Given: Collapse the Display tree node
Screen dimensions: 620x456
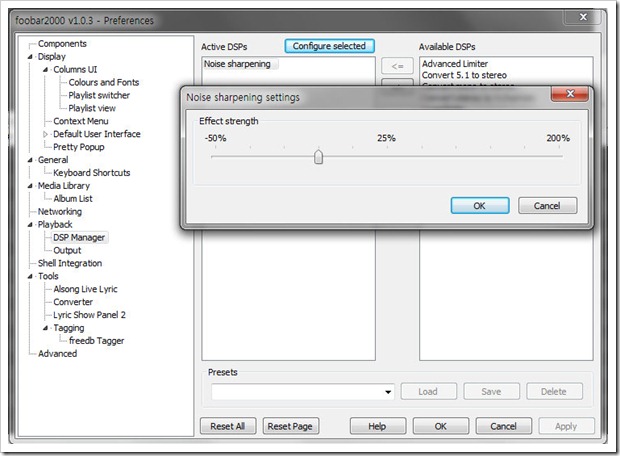Looking at the screenshot, I should click(30, 57).
